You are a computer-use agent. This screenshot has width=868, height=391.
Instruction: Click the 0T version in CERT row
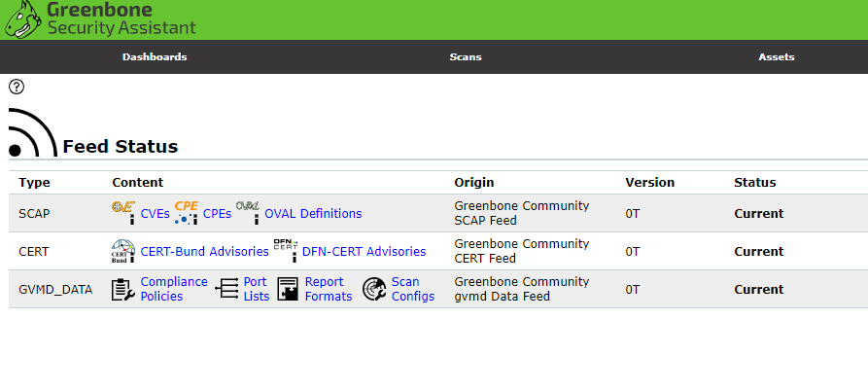(633, 252)
